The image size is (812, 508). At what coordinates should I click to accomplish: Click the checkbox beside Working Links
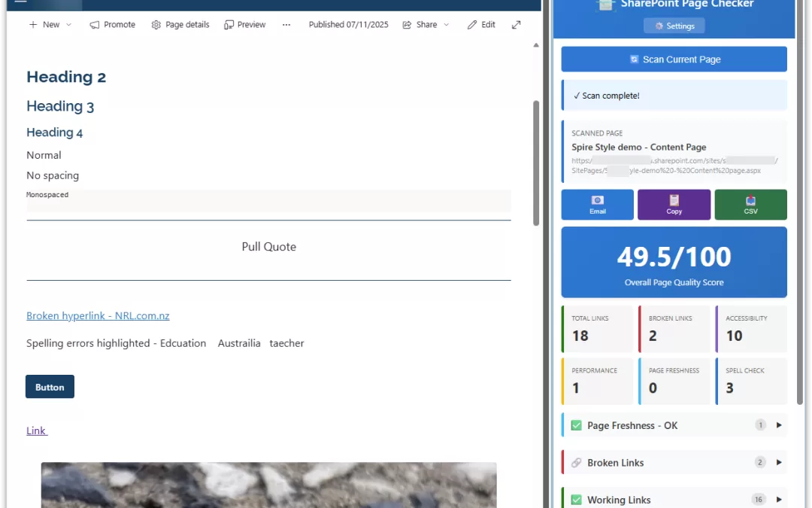(x=576, y=499)
